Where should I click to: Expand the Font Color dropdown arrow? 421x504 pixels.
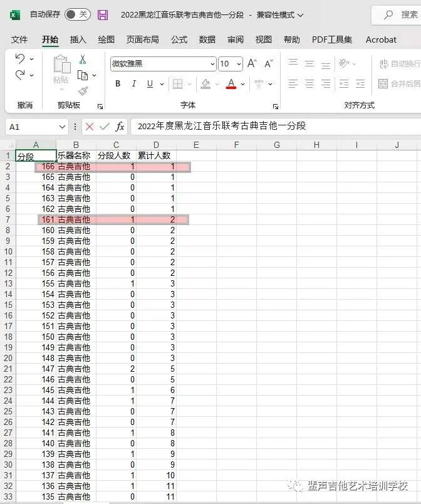243,84
